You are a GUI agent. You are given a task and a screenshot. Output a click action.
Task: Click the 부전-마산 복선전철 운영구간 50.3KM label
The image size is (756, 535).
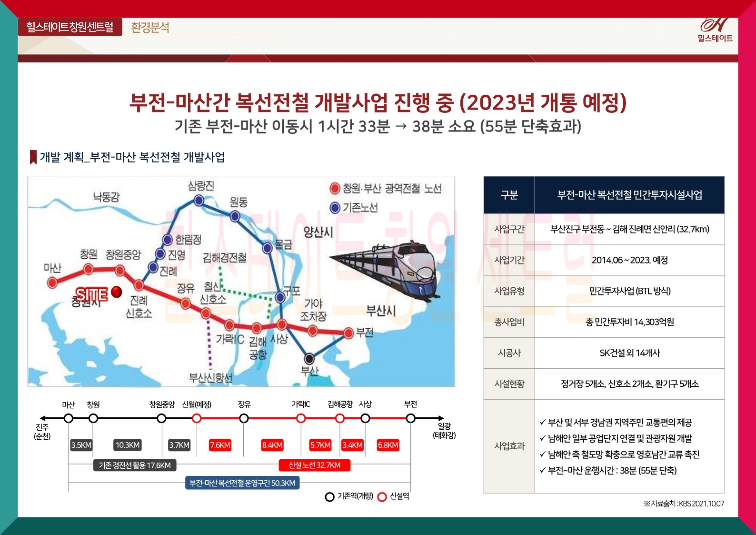242,483
